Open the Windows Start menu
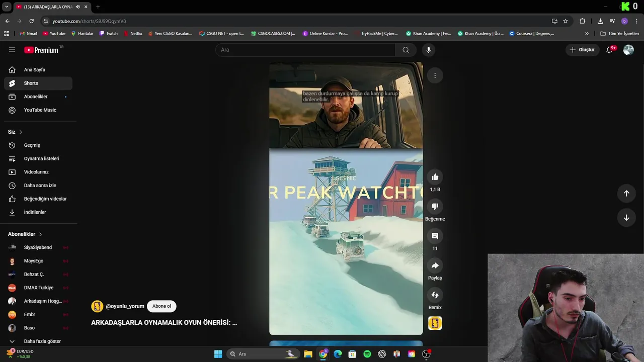 pyautogui.click(x=218, y=354)
